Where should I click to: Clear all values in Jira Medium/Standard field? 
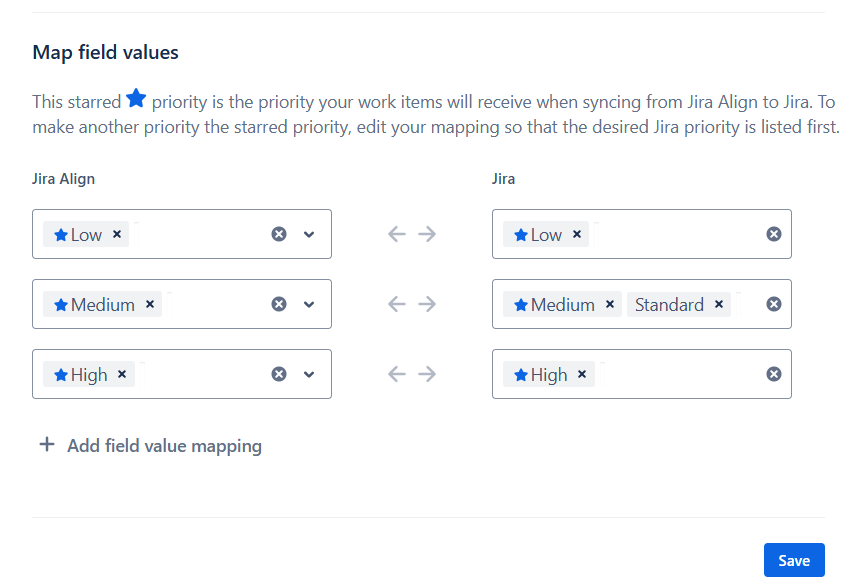point(773,304)
